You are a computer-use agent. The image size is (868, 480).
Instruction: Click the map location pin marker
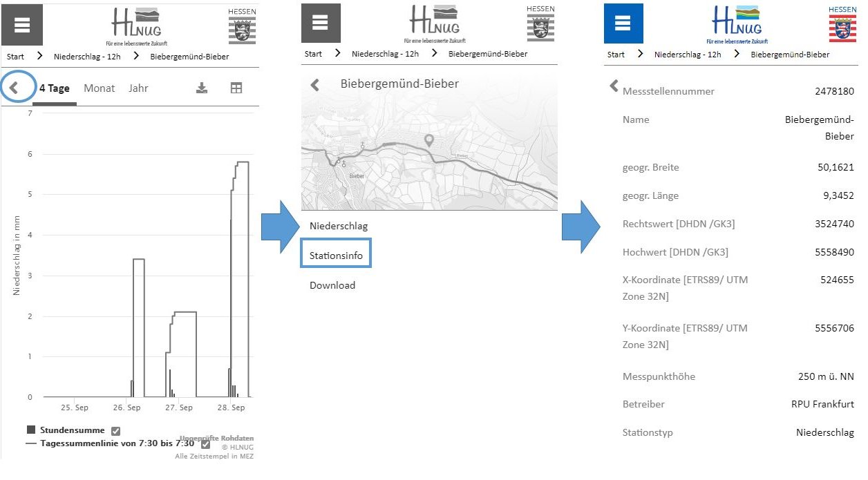point(429,141)
